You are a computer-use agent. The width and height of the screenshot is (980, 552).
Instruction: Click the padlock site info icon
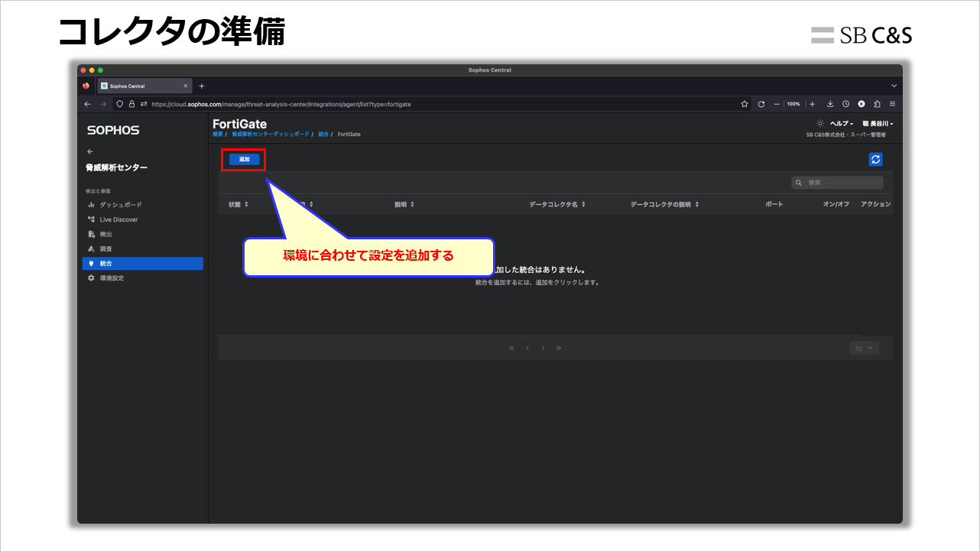tap(131, 104)
